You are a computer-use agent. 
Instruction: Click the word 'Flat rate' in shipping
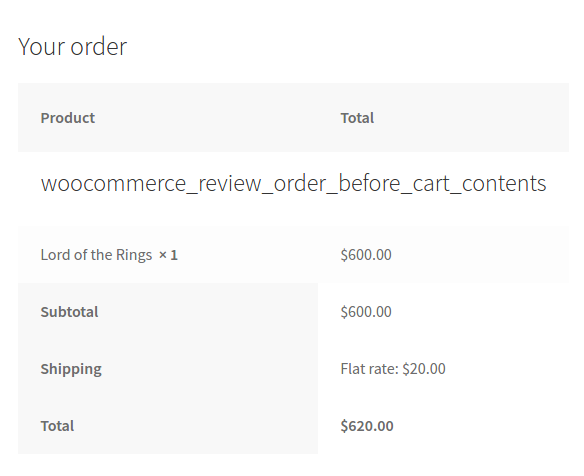point(369,369)
